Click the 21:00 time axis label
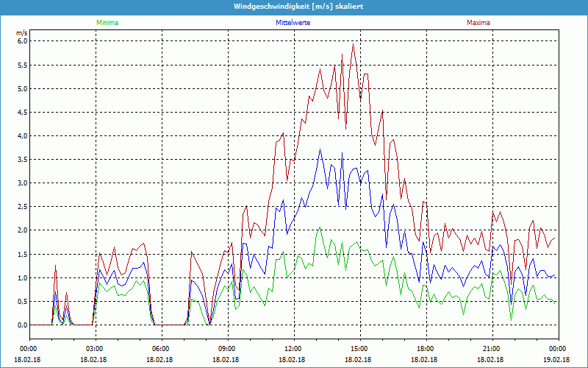588x368 pixels. point(492,349)
